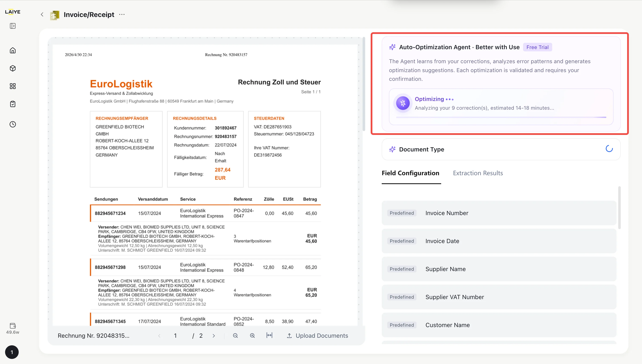Image resolution: width=642 pixels, height=364 pixels.
Task: Click the Upload Documents button
Action: coord(317,336)
